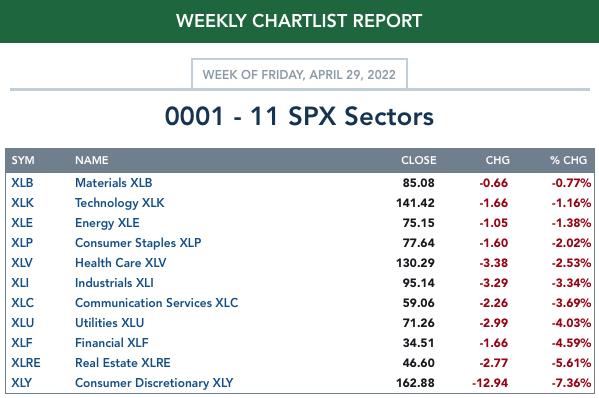Click the CLOSE column header
This screenshot has width=599, height=398.
418,160
